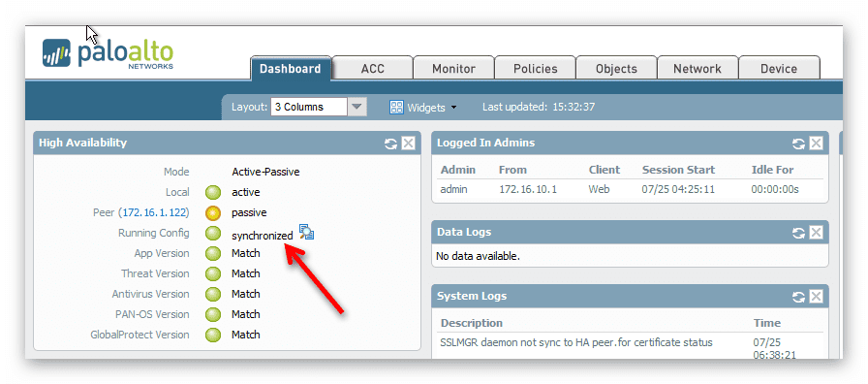Close the Data Logs widget
Viewport: 868px width, 384px height.
click(816, 233)
